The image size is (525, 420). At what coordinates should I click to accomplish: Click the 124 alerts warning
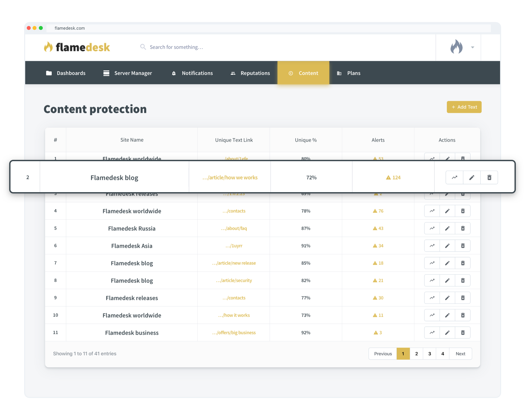pyautogui.click(x=393, y=177)
